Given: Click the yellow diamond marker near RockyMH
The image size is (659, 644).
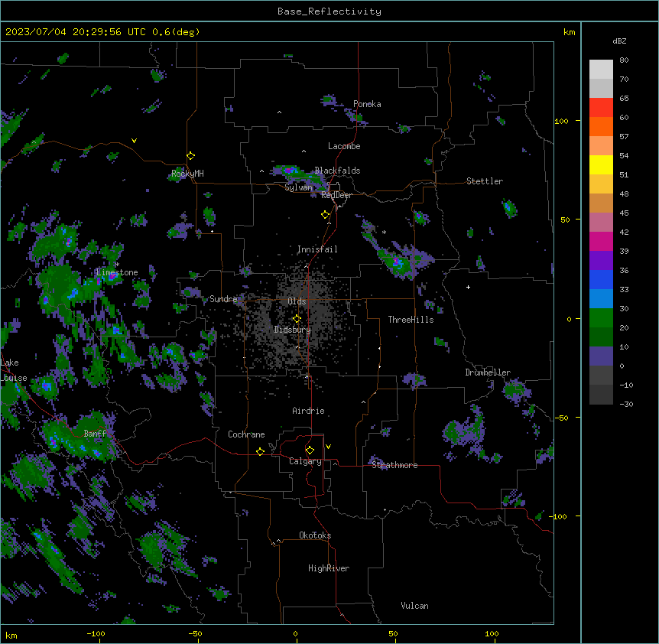Looking at the screenshot, I should point(190,156).
